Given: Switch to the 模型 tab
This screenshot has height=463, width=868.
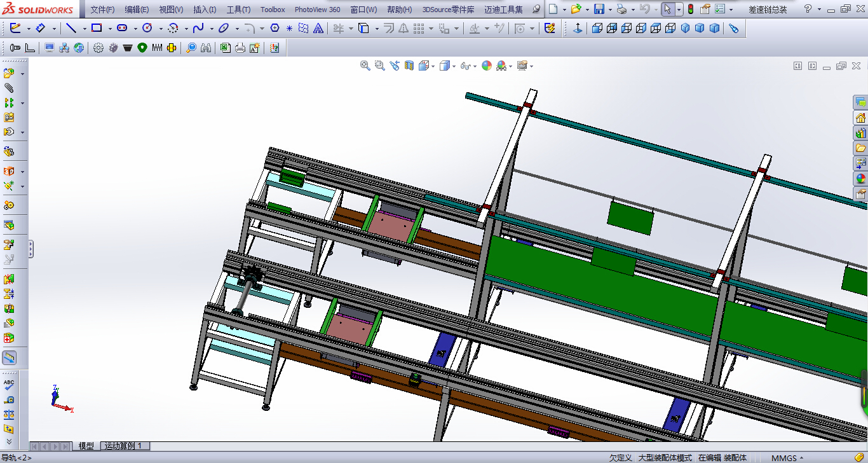Looking at the screenshot, I should click(x=86, y=446).
